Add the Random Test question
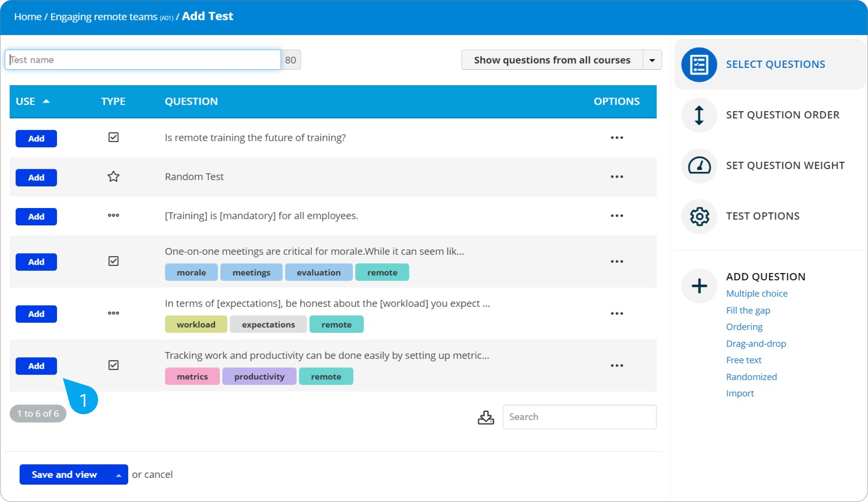 point(36,178)
